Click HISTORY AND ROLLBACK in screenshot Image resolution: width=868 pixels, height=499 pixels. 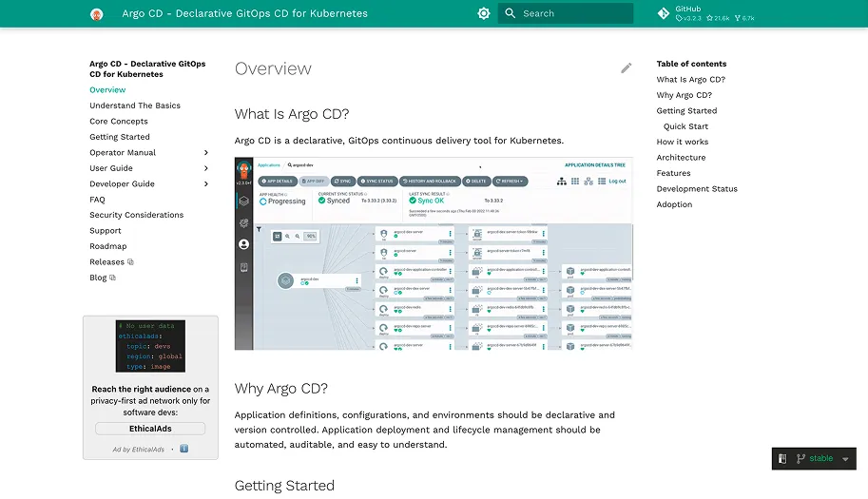[430, 181]
